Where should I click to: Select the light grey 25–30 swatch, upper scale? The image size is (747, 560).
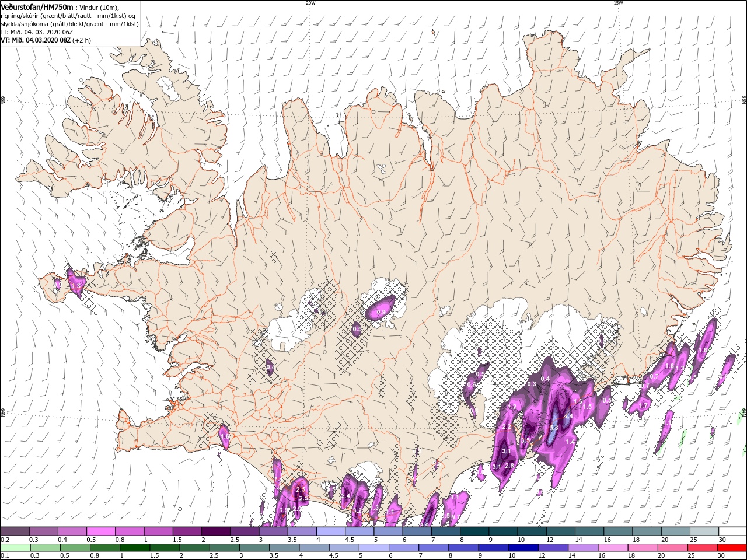704,531
